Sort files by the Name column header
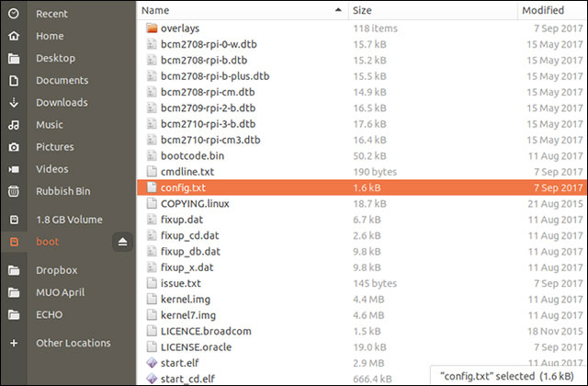Viewport: 588px width, 386px height. coord(243,10)
